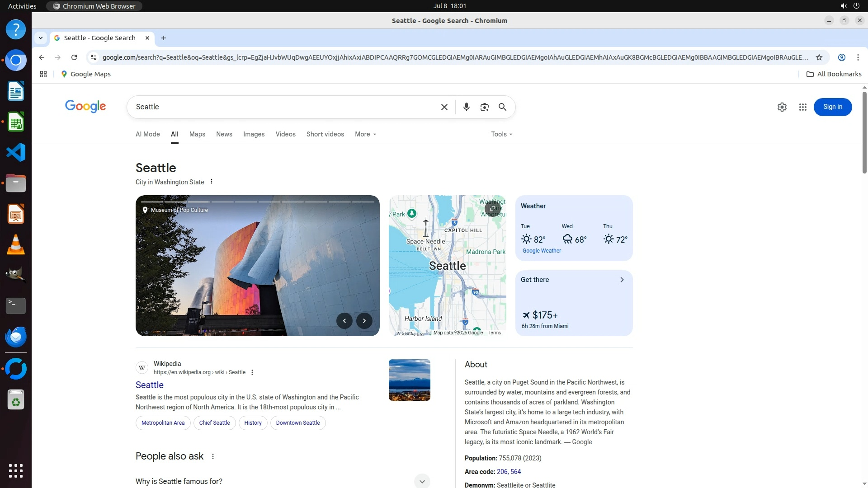Show next Seattle carousel photo
Image resolution: width=868 pixels, height=488 pixels.
[x=364, y=321]
